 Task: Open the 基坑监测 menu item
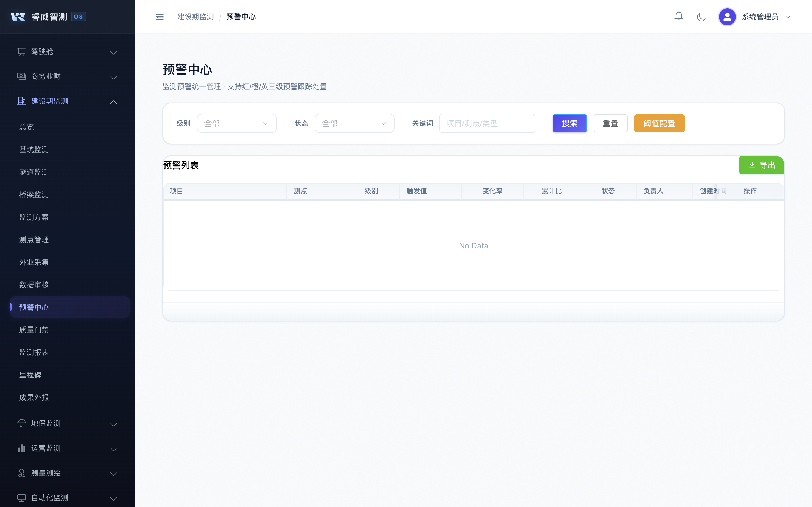pyautogui.click(x=34, y=150)
